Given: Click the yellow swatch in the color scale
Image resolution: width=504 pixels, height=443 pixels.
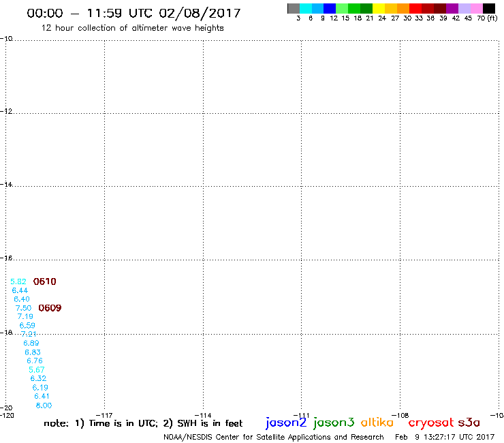Looking at the screenshot, I should point(379,8).
